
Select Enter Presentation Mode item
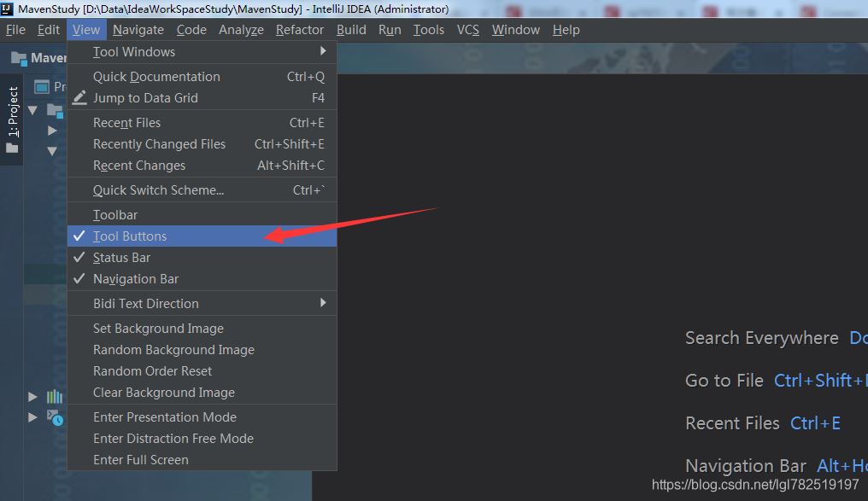pyautogui.click(x=202, y=417)
